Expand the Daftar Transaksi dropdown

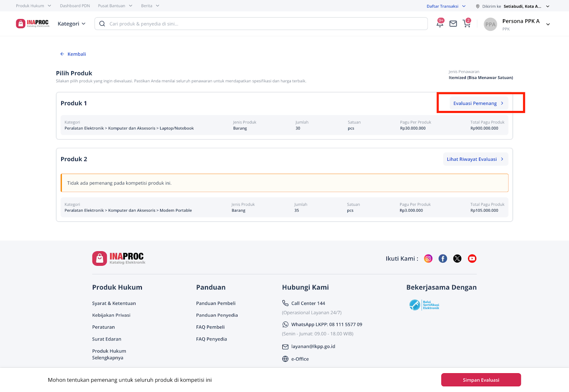coord(446,6)
